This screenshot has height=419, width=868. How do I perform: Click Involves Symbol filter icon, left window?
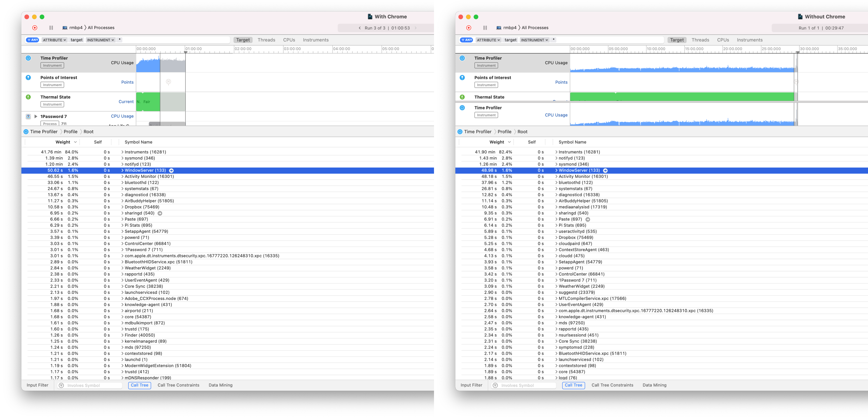coord(61,385)
